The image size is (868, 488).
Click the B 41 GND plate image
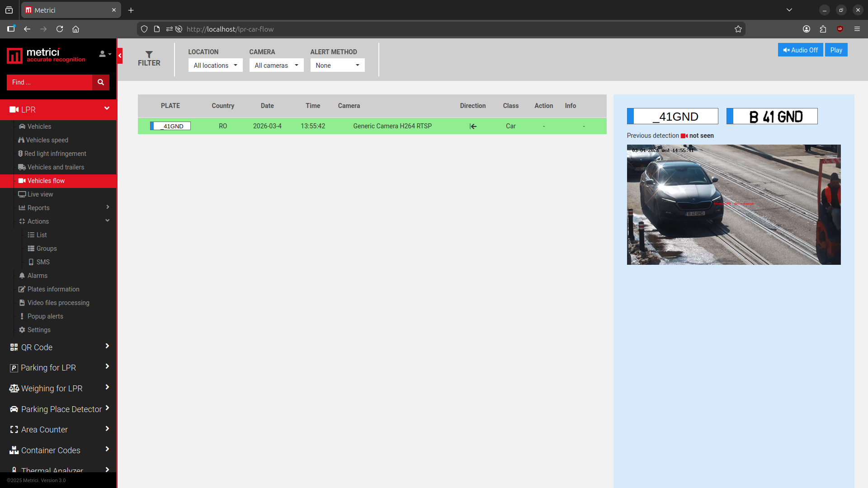click(x=772, y=116)
